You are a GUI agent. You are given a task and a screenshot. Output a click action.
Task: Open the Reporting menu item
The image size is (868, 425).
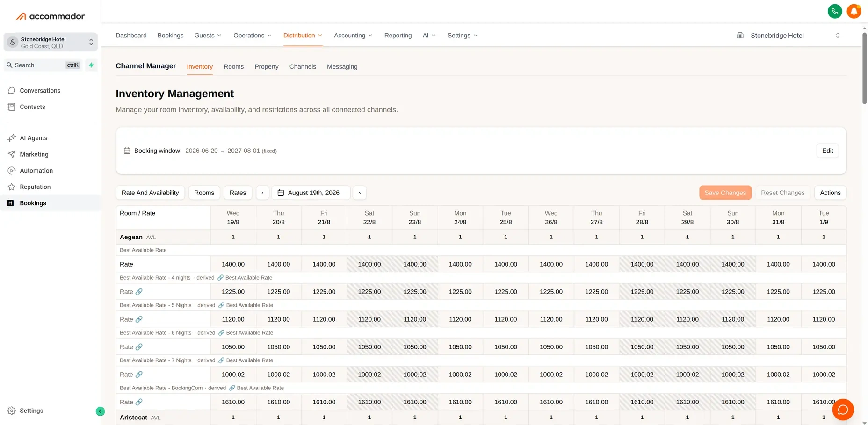click(x=398, y=36)
